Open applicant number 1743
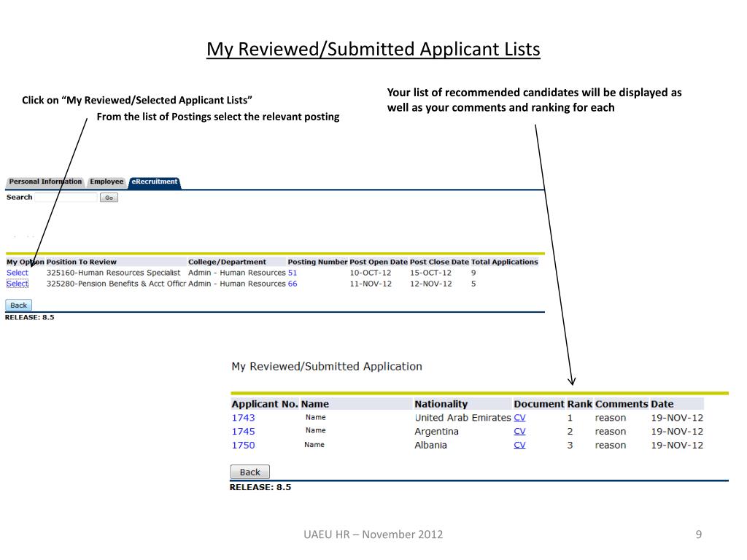This screenshot has height=560, width=747. pos(243,418)
